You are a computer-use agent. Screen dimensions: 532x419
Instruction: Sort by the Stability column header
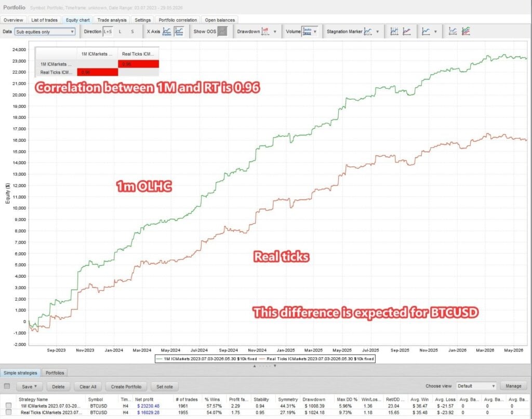261,399
